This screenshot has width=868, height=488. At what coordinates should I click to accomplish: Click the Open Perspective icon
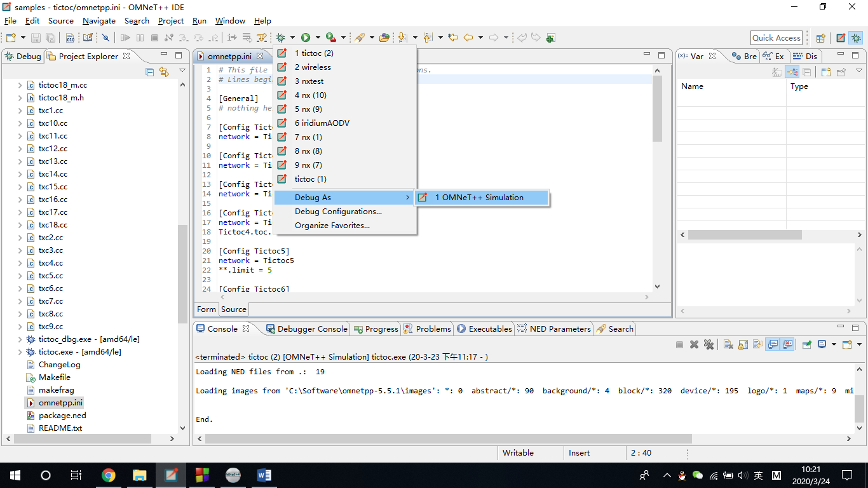(820, 38)
